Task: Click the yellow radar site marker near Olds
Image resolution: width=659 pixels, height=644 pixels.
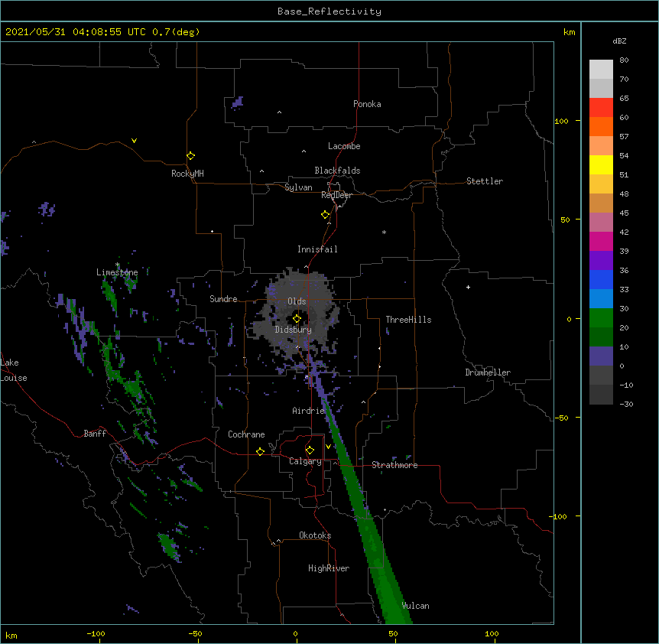Action: click(x=297, y=319)
